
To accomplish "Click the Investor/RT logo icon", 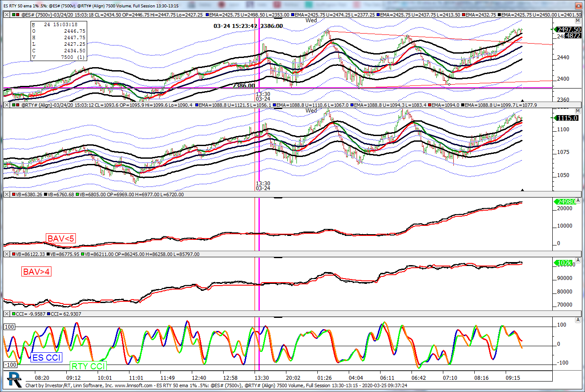I will (x=14, y=380).
